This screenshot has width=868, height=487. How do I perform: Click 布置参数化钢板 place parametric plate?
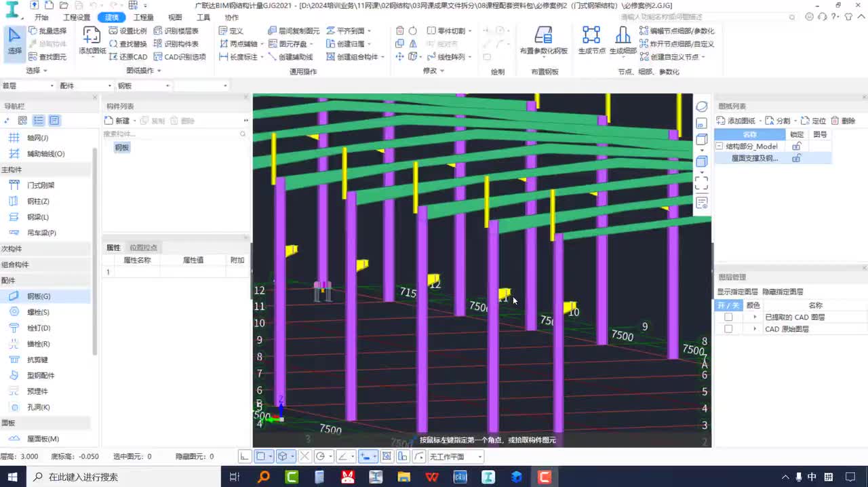click(x=543, y=41)
